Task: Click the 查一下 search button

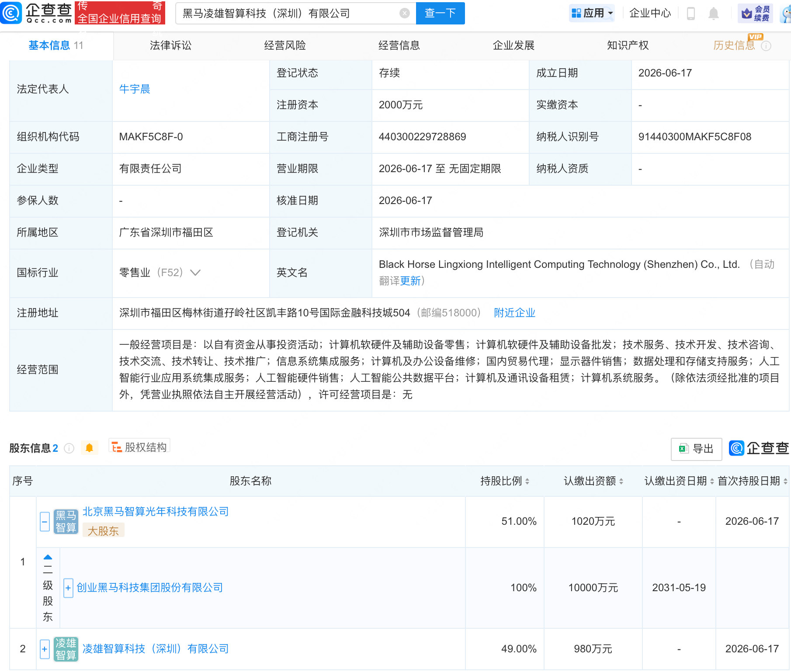Action: point(441,14)
